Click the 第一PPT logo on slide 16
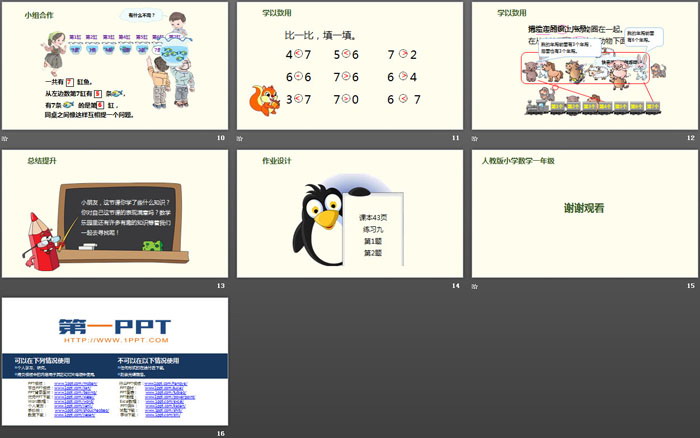This screenshot has height=438, width=700. [114, 327]
